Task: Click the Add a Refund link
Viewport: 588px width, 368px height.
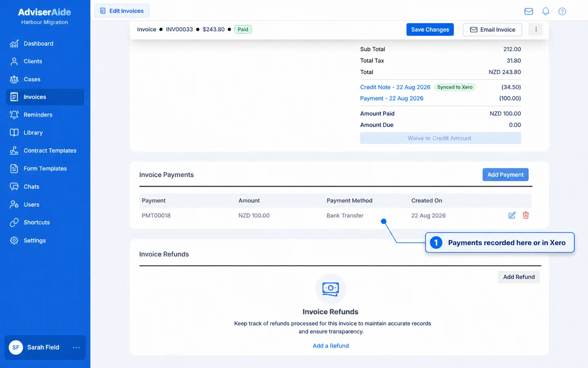Action: 331,346
